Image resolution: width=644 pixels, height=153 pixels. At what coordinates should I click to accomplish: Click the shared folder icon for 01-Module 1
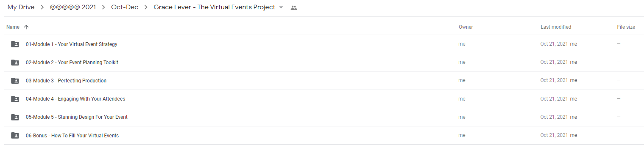coord(15,44)
